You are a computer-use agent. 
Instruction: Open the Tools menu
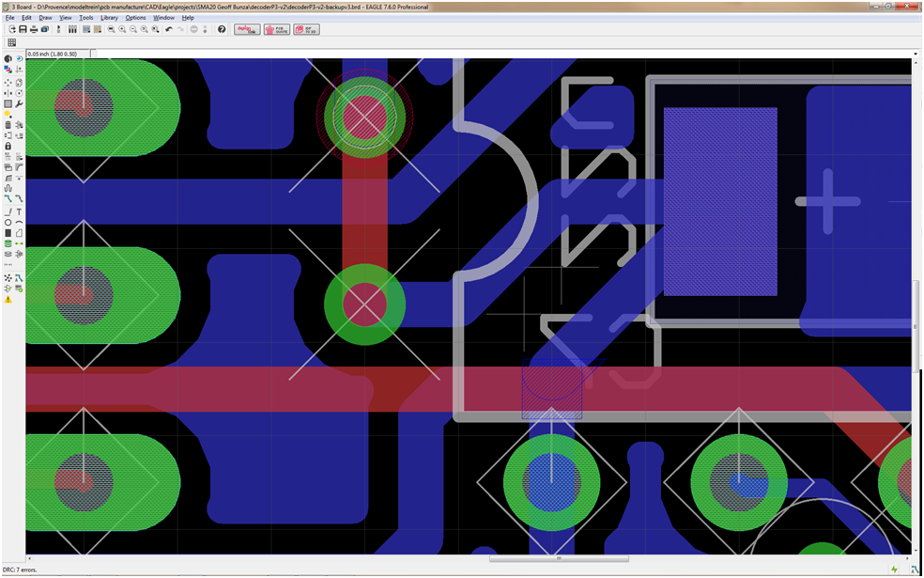[x=86, y=18]
